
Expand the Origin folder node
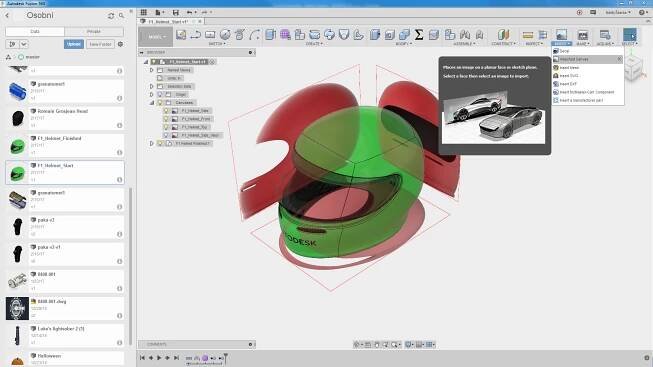(x=152, y=95)
